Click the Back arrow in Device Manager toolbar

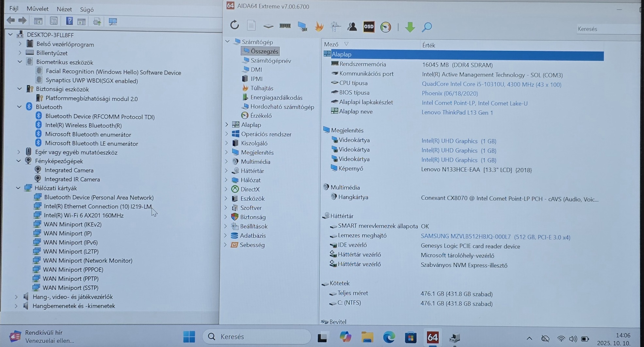(11, 21)
